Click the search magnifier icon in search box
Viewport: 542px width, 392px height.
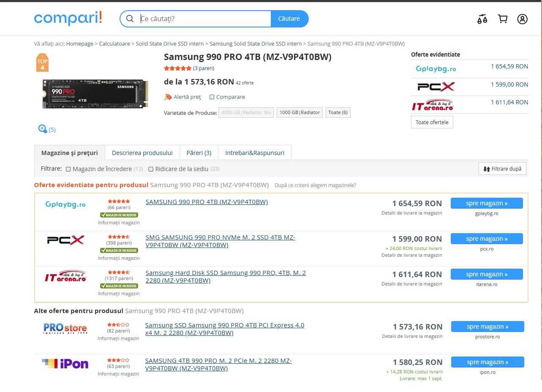(x=130, y=19)
